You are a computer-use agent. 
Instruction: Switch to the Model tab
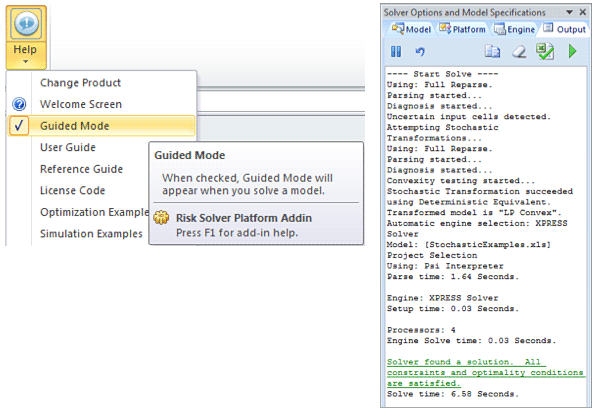[411, 29]
